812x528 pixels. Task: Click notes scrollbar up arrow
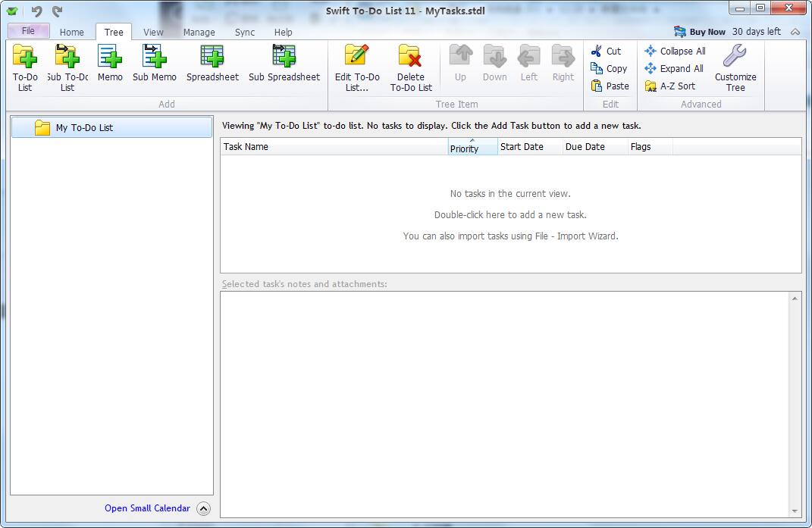click(x=795, y=298)
